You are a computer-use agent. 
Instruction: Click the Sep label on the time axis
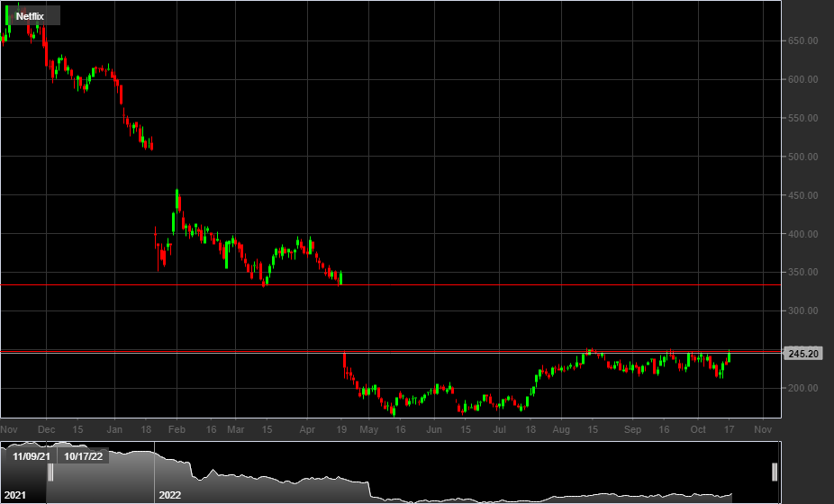[x=632, y=429]
